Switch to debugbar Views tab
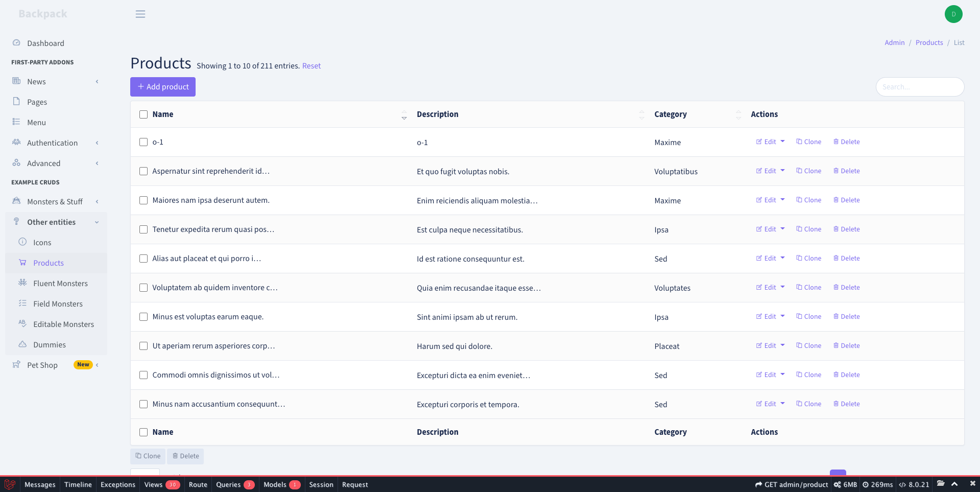 pyautogui.click(x=162, y=485)
